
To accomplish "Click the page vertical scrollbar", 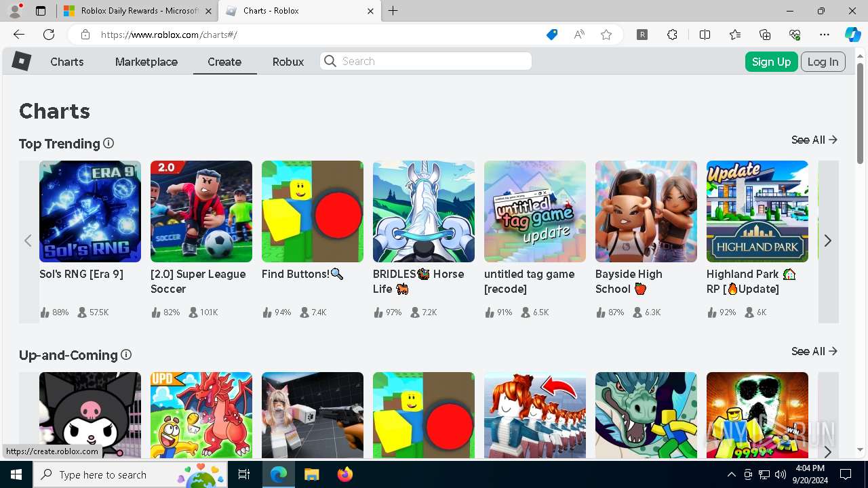I will 861,113.
